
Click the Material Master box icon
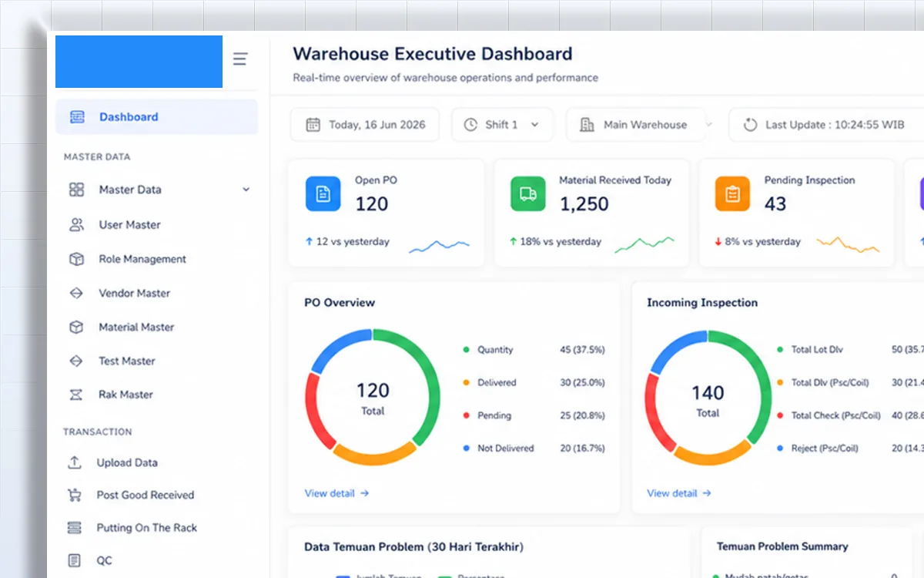click(76, 327)
